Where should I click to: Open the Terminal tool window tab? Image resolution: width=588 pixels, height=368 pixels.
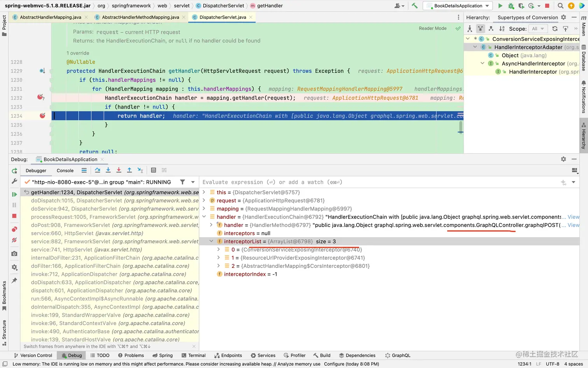(193, 356)
